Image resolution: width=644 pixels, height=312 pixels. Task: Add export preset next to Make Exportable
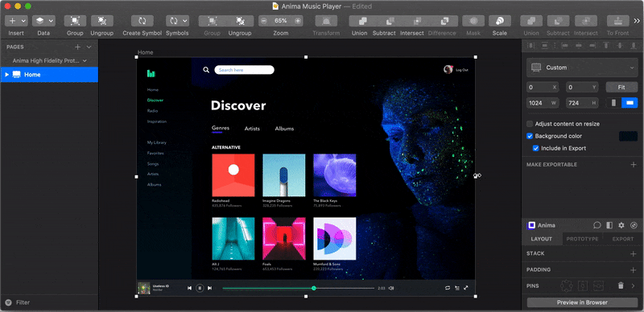point(634,165)
